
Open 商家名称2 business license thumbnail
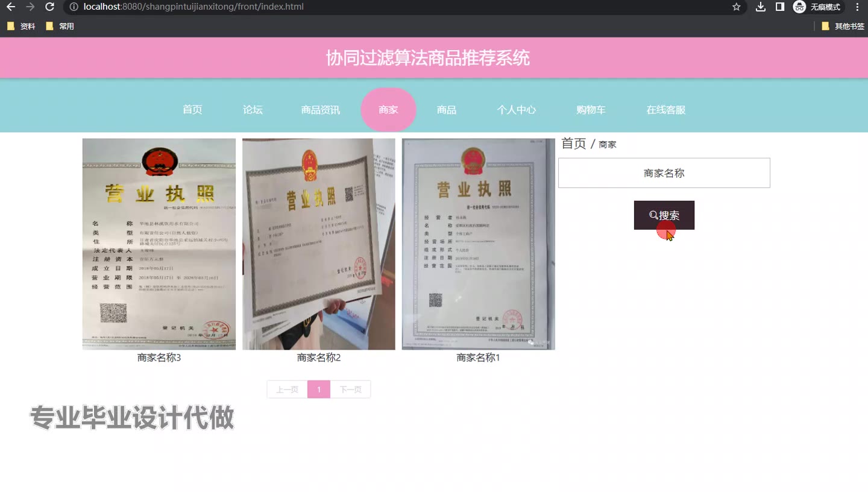coord(319,244)
